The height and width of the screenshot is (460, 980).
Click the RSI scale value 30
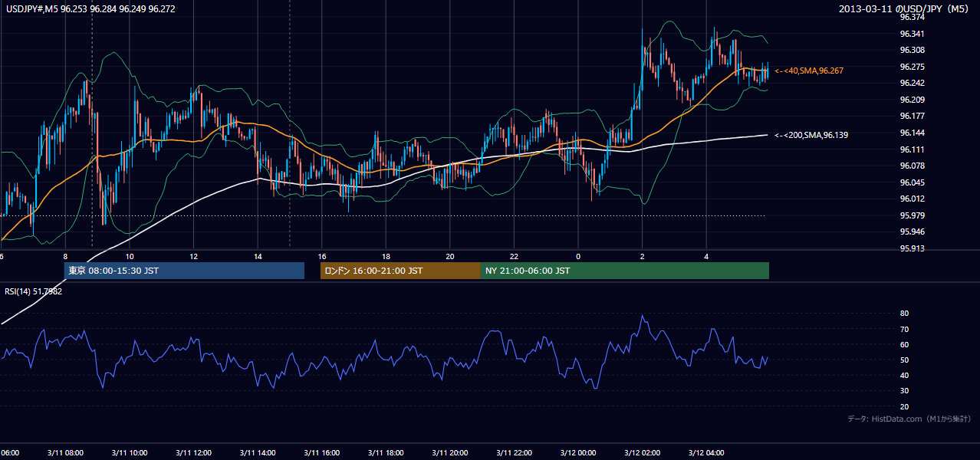(904, 391)
